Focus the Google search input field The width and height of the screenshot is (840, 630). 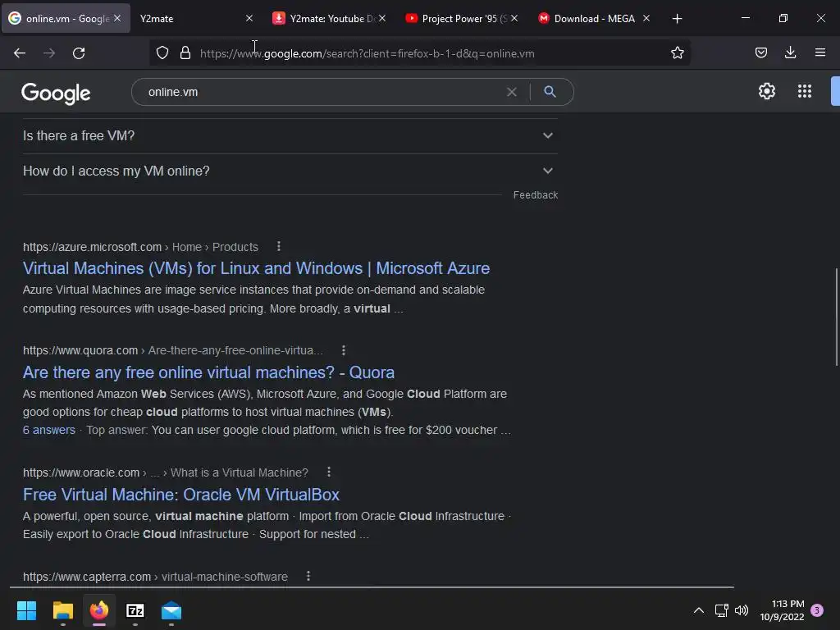(322, 92)
